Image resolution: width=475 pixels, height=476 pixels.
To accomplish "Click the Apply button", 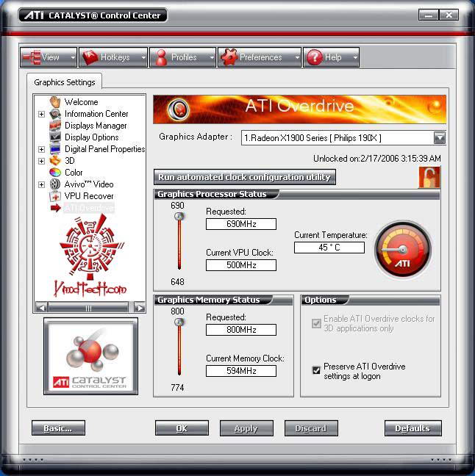I will 246,428.
